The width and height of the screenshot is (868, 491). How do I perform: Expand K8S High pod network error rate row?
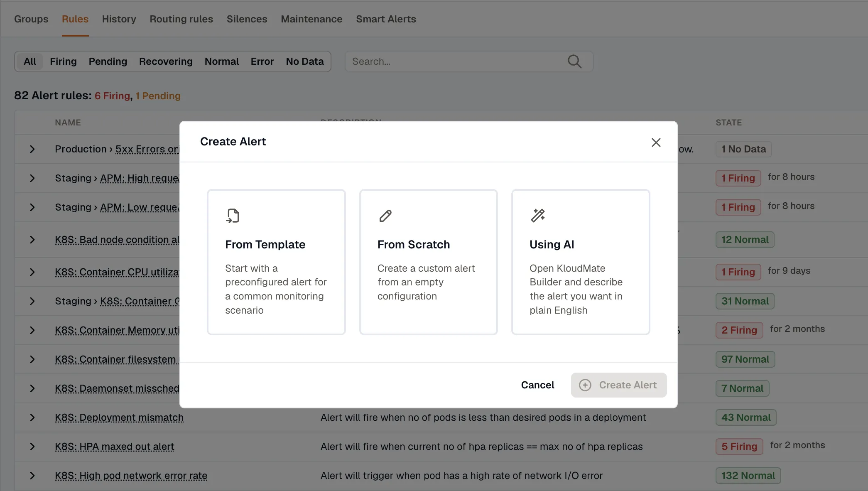[x=32, y=476]
